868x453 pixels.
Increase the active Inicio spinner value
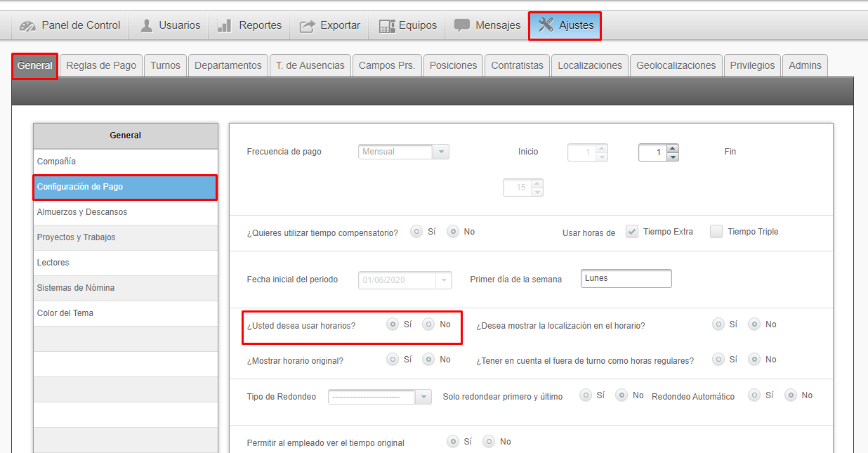[x=673, y=148]
